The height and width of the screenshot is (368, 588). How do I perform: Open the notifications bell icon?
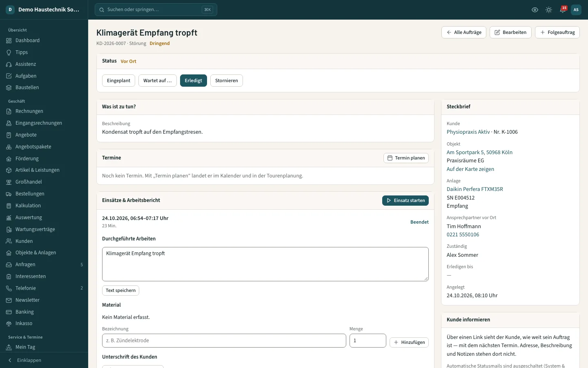[563, 10]
